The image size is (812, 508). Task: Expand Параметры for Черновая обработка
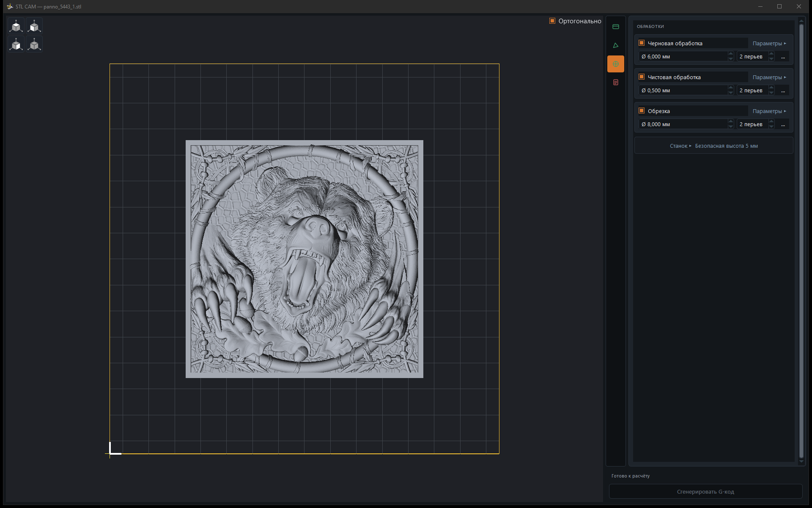pyautogui.click(x=769, y=43)
